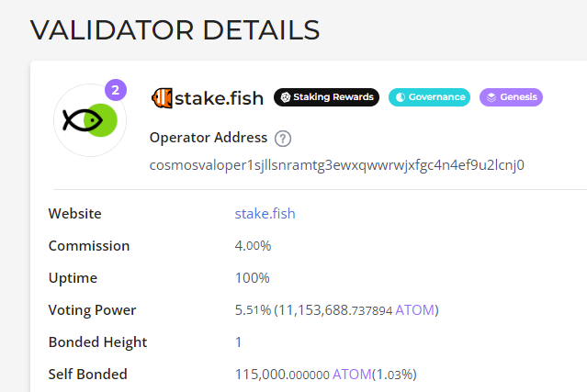Screen dimensions: 587x392
Task: Click the stake.fish validator avatar
Action: (x=90, y=120)
